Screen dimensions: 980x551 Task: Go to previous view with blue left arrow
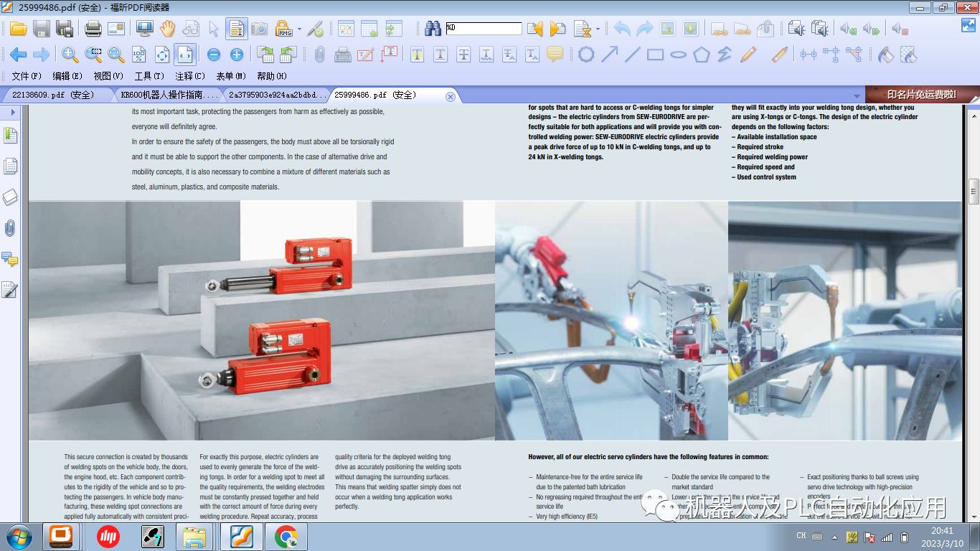pos(18,54)
